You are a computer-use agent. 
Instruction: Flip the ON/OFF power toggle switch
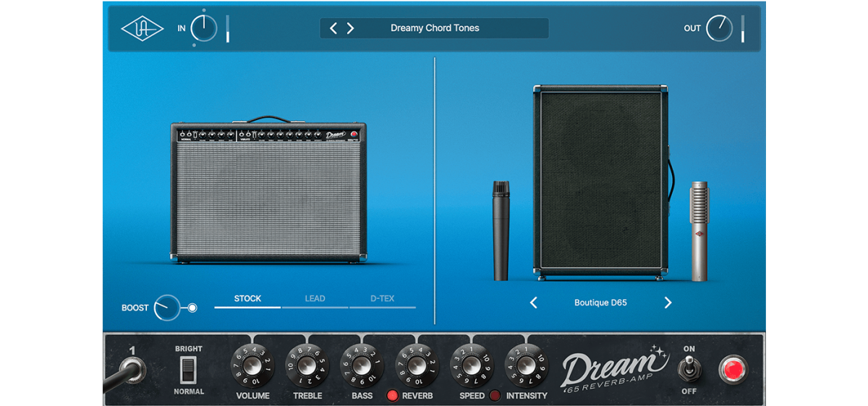coord(689,371)
